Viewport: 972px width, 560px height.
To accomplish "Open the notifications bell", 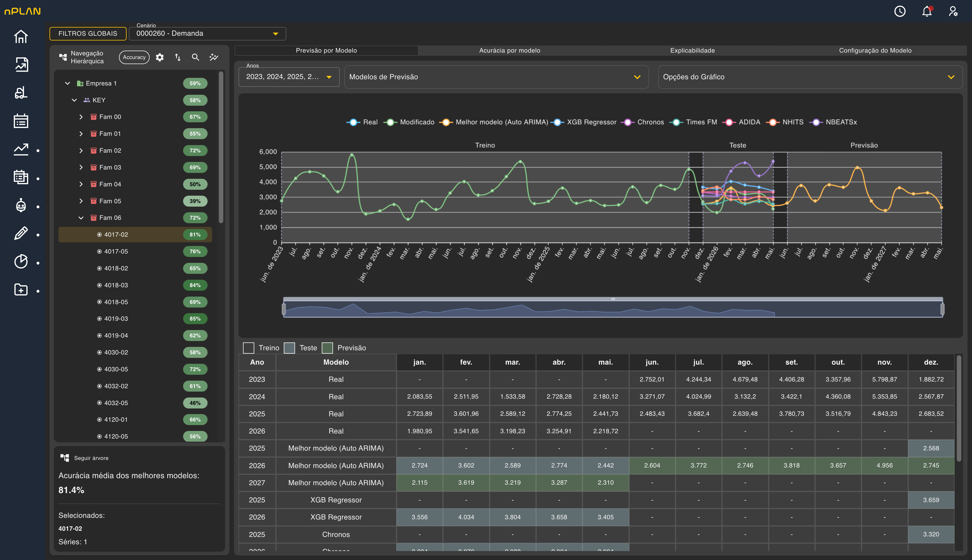I will tap(927, 11).
